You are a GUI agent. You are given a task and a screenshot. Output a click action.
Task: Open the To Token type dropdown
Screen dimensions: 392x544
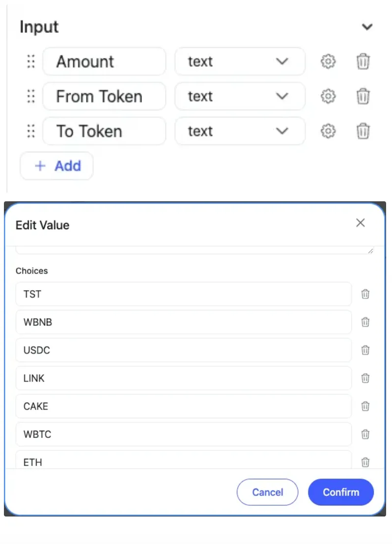coord(240,131)
